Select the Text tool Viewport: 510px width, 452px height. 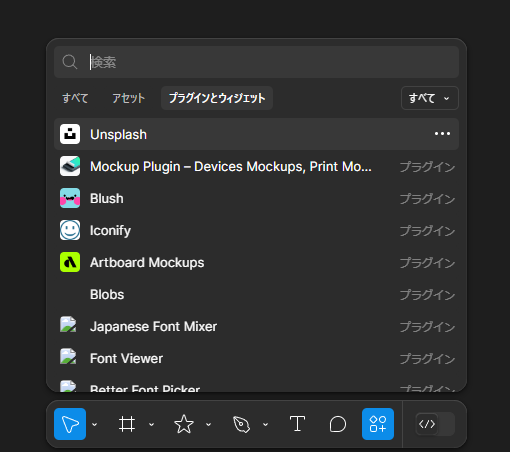[x=297, y=424]
